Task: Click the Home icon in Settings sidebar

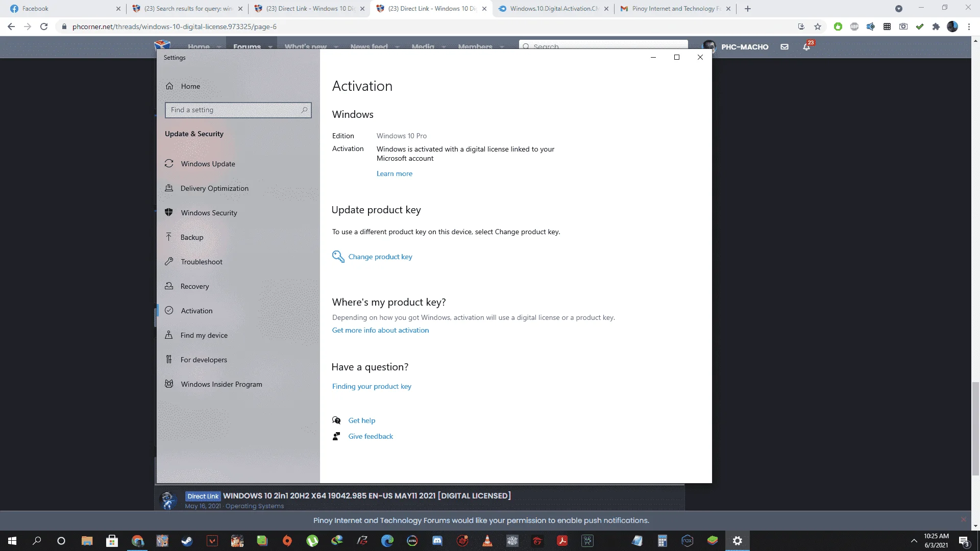Action: [169, 86]
